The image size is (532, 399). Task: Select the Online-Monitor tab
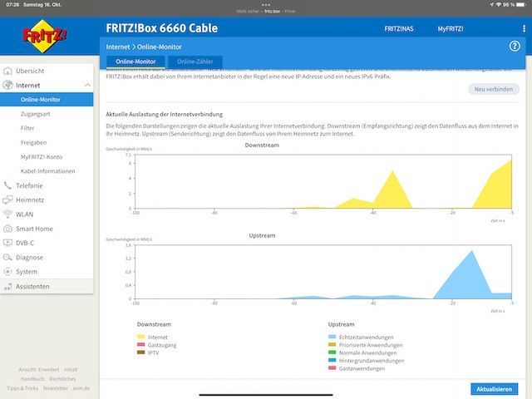pos(135,62)
